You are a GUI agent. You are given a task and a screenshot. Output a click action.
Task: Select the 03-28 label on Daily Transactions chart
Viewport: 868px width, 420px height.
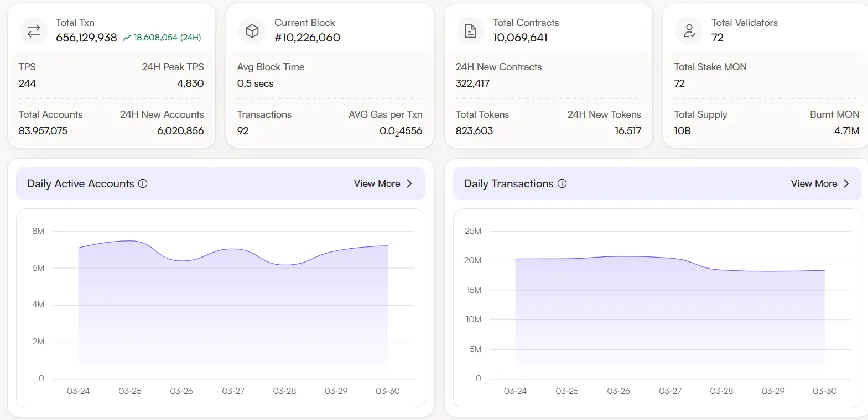click(721, 391)
